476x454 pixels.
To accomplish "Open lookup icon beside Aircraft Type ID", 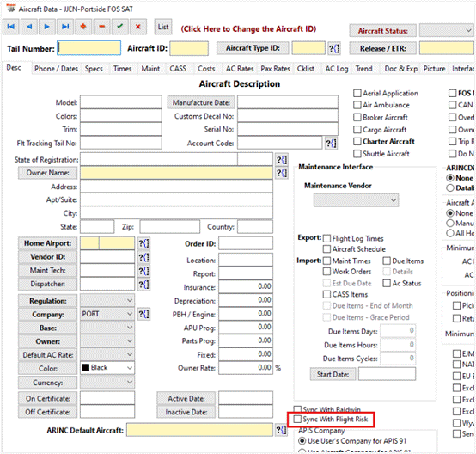I will 334,49.
